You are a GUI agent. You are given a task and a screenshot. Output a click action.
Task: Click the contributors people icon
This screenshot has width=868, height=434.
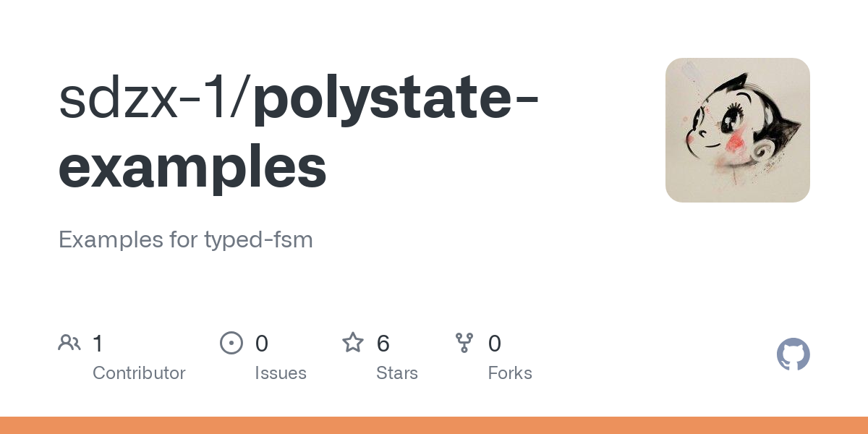pos(69,343)
